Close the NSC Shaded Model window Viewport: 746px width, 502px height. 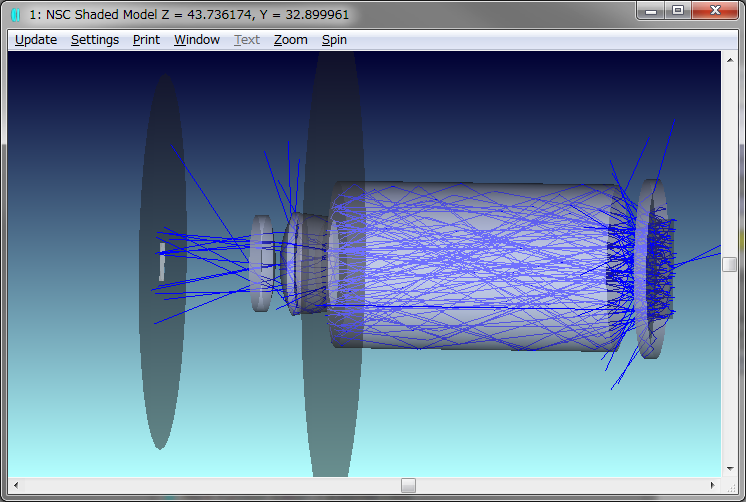click(x=715, y=11)
